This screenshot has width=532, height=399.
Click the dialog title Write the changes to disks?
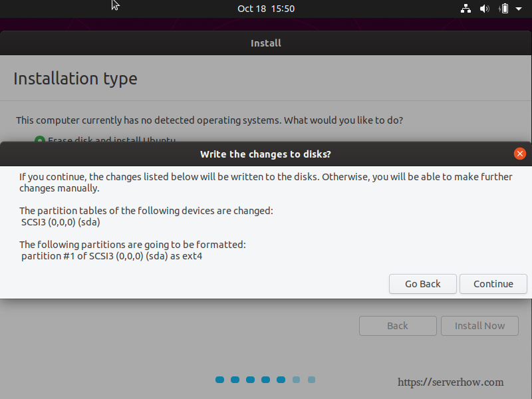point(265,154)
